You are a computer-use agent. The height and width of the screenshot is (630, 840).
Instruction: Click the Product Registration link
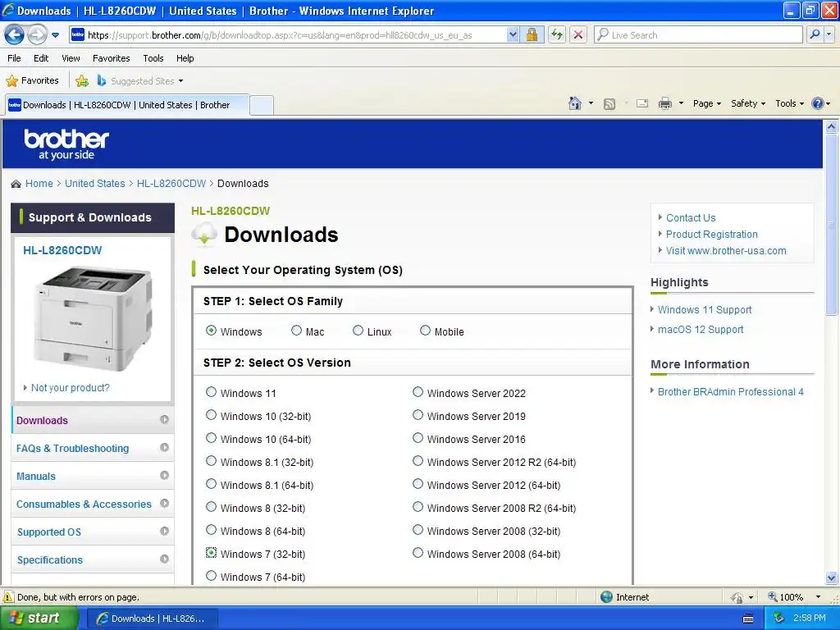point(711,234)
